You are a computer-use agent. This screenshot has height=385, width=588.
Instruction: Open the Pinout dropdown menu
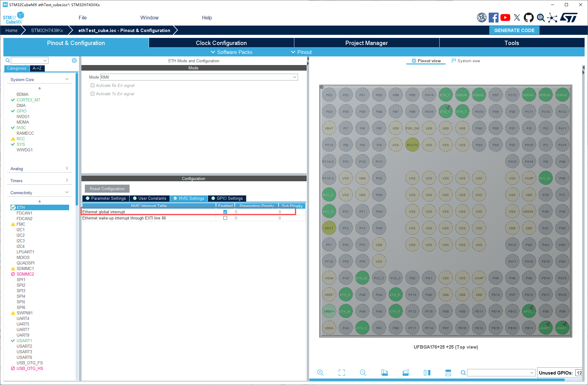click(301, 52)
